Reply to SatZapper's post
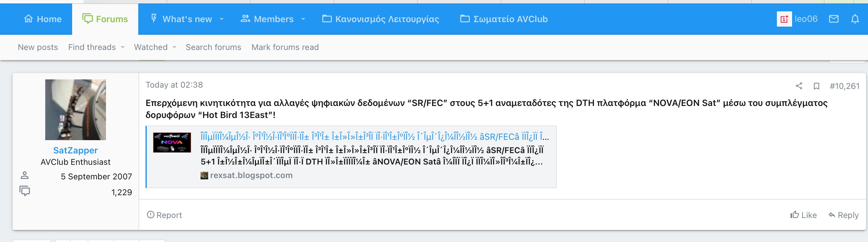The image size is (868, 242). [x=843, y=215]
